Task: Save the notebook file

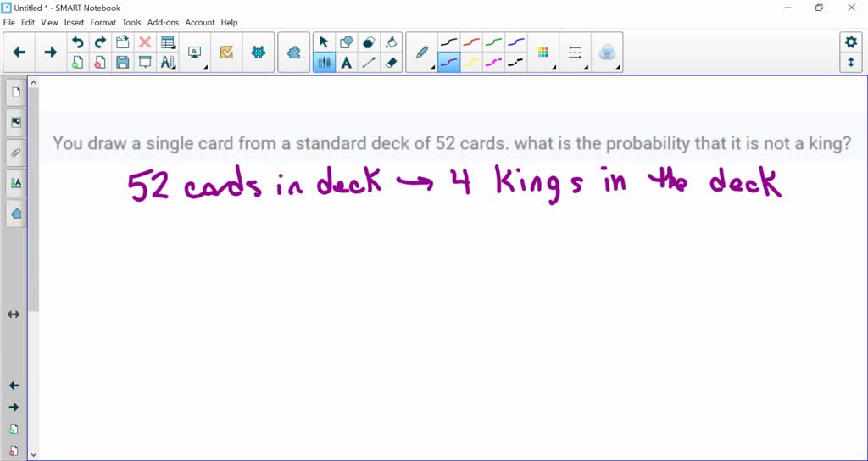Action: [122, 63]
